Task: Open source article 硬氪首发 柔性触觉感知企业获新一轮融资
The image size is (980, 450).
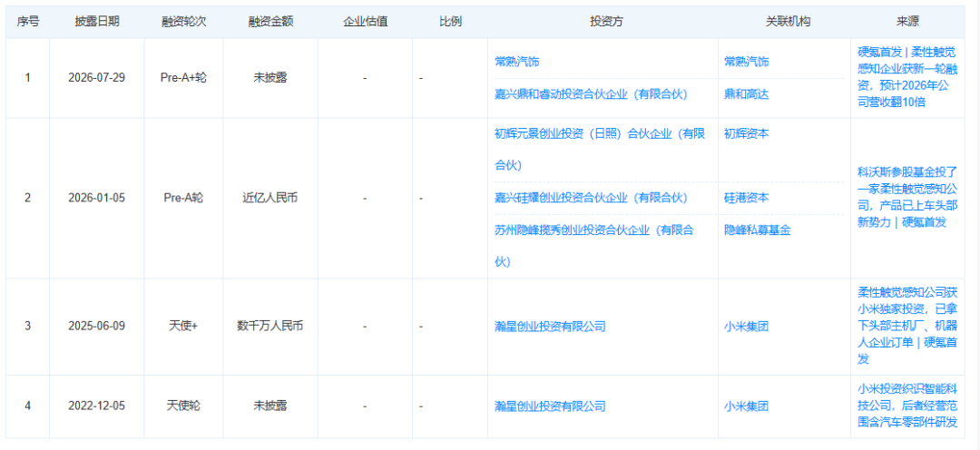Action: (907, 77)
